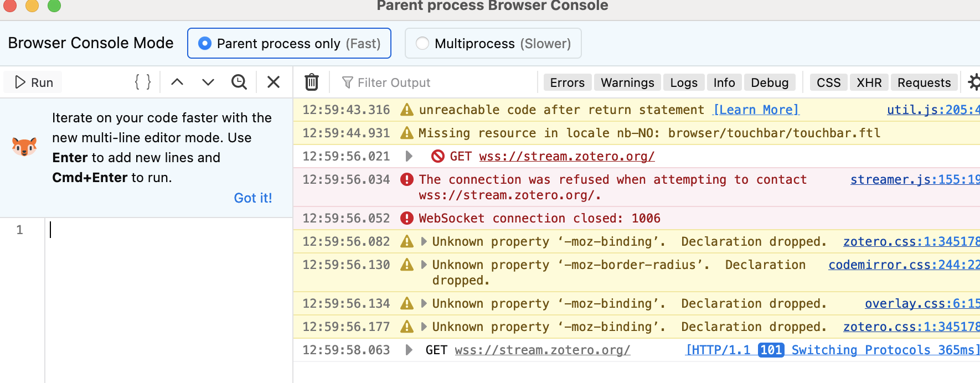980x383 pixels.
Task: Click the Run play button
Action: [x=33, y=82]
